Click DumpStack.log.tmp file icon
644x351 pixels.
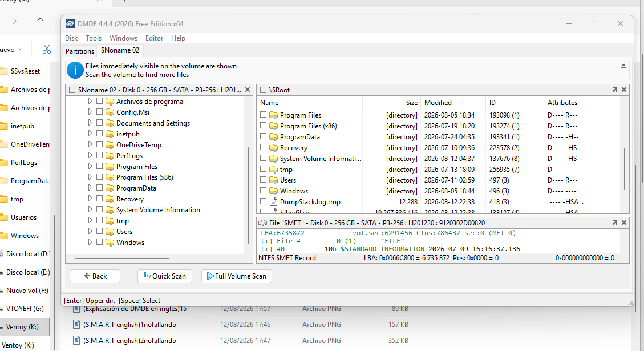pos(274,202)
